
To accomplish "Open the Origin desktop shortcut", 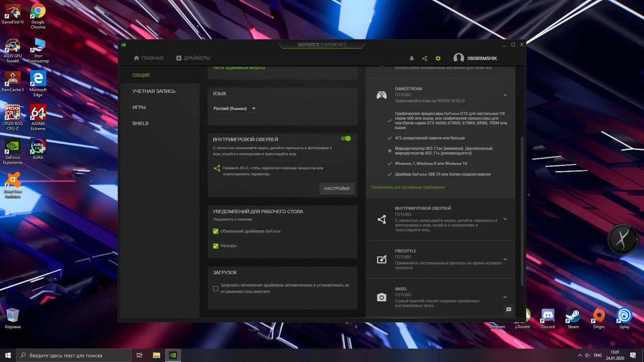I will [599, 318].
